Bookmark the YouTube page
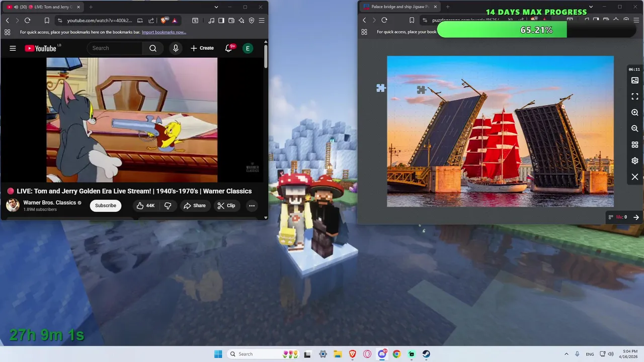Screen dimensions: 644x362 (47, 21)
